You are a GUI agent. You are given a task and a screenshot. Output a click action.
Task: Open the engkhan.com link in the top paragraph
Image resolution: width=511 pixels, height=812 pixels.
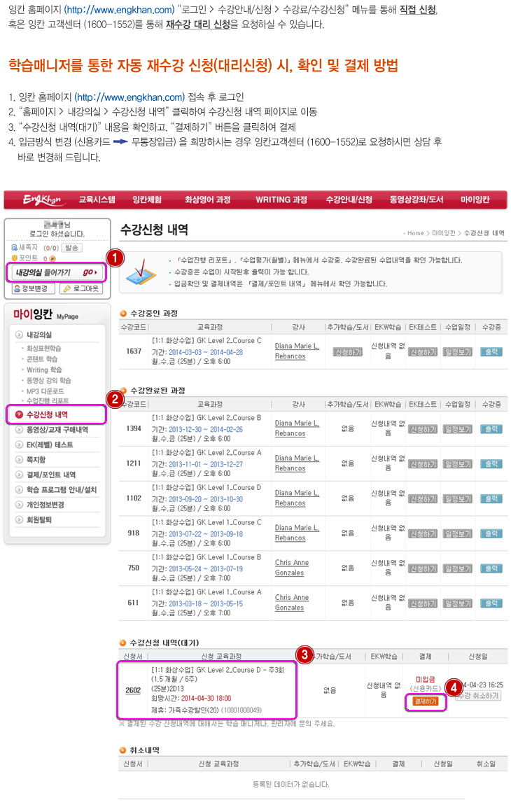tap(119, 10)
